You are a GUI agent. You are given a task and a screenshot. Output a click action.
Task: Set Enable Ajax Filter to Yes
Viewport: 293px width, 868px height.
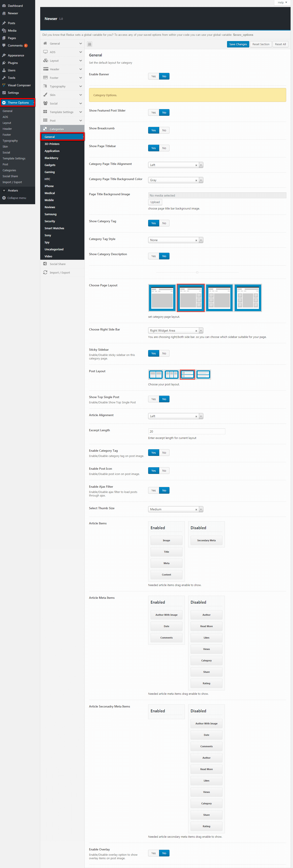(153, 490)
